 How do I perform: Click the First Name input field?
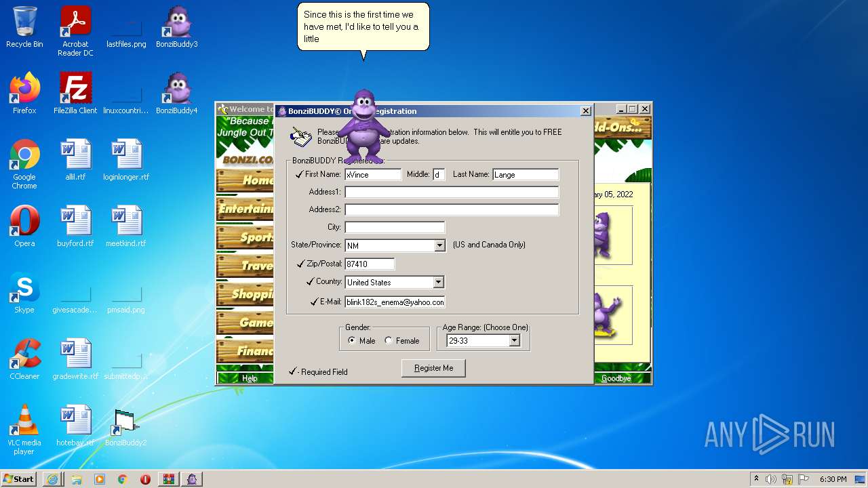373,174
